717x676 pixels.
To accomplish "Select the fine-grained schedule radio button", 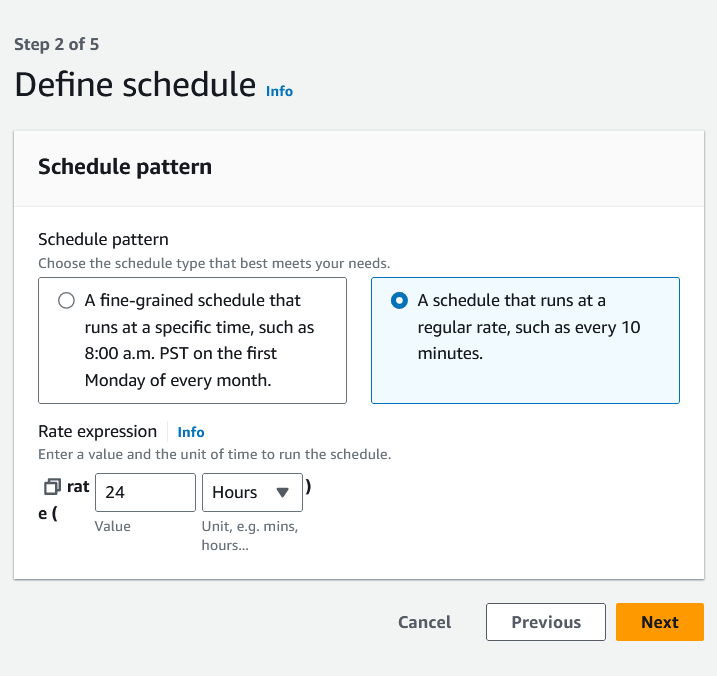I will (66, 300).
